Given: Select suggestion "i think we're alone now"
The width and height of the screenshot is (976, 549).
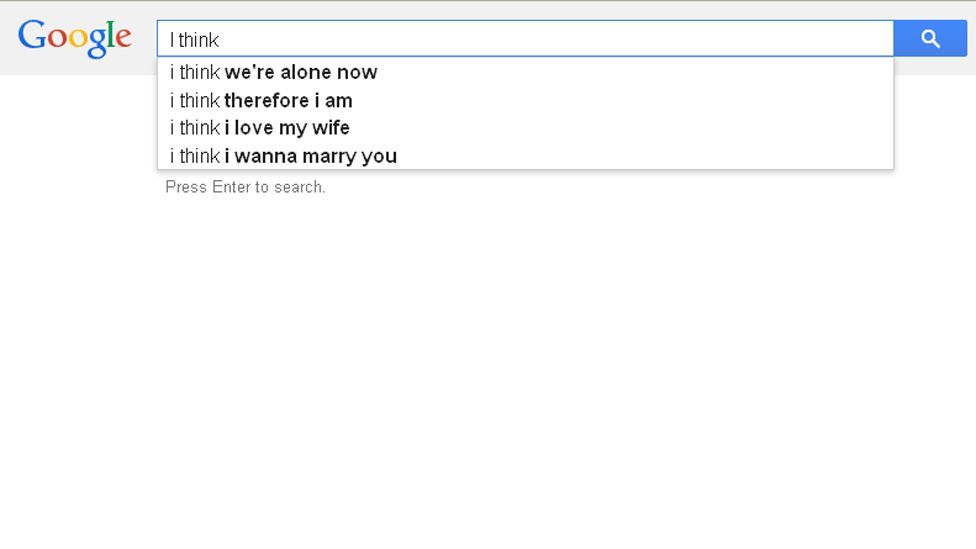Looking at the screenshot, I should point(525,72).
